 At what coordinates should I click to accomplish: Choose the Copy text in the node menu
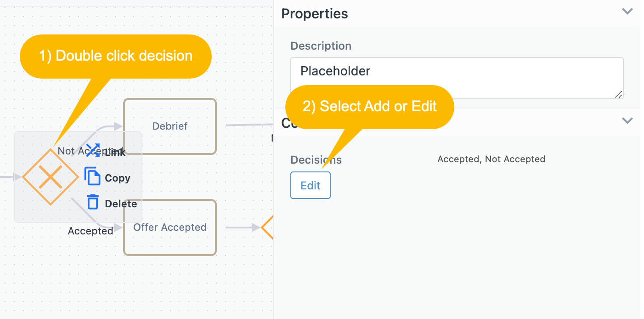click(x=118, y=178)
